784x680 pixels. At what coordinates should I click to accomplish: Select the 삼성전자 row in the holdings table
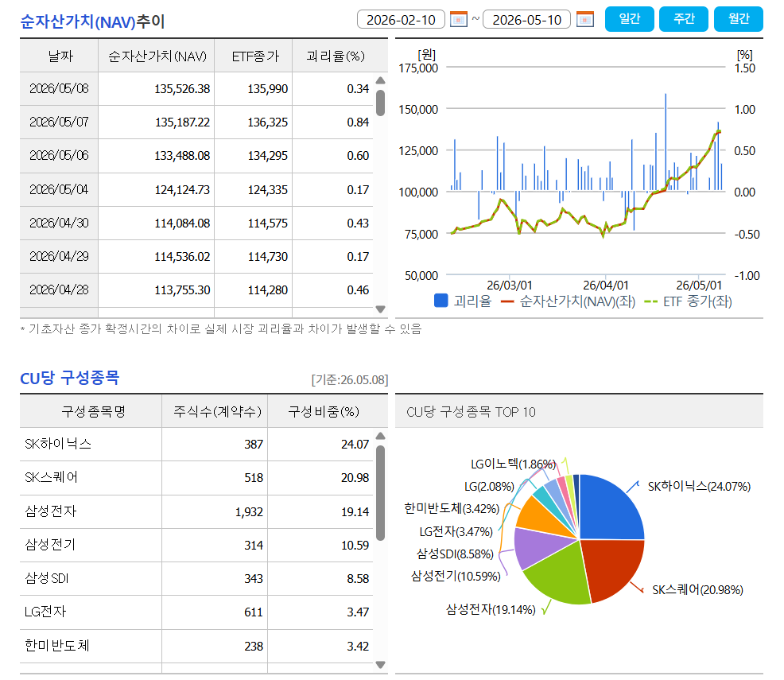(x=196, y=511)
